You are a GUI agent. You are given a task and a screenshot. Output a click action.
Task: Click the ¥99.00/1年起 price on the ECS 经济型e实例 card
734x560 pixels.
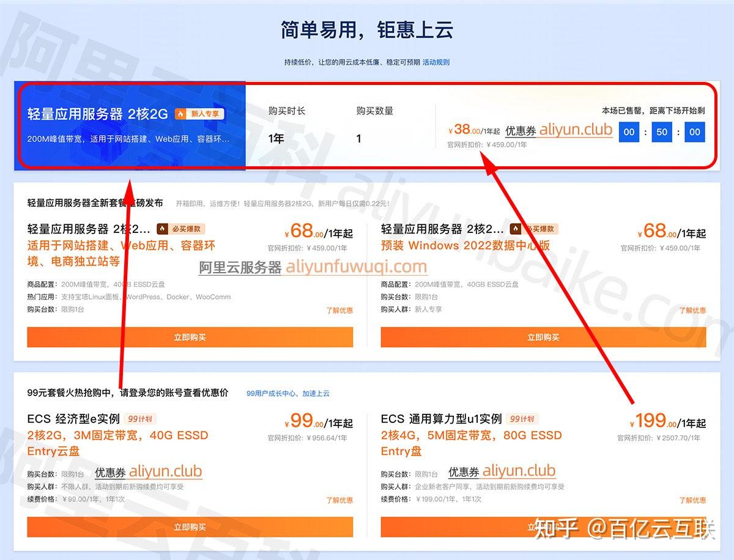point(319,421)
